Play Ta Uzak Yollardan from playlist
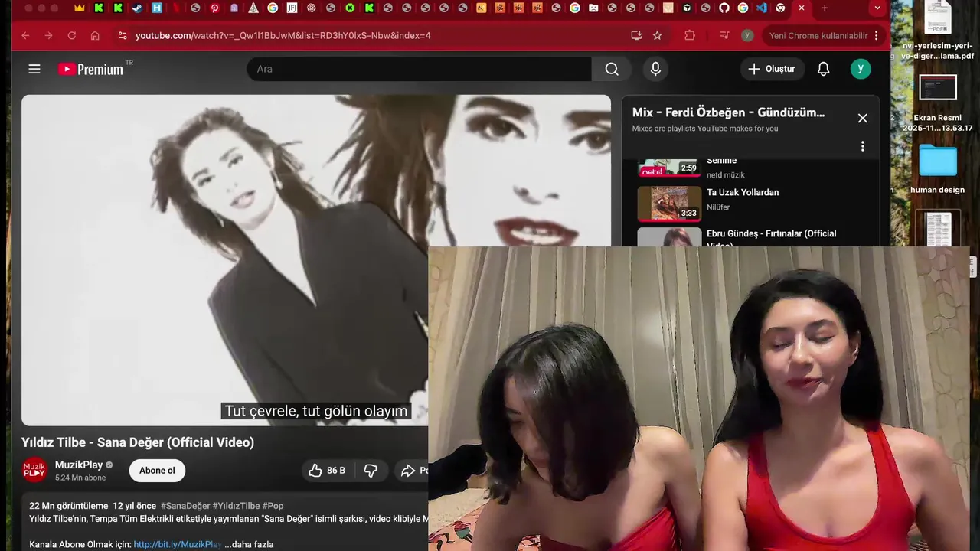Viewport: 980px width, 551px height. [743, 192]
